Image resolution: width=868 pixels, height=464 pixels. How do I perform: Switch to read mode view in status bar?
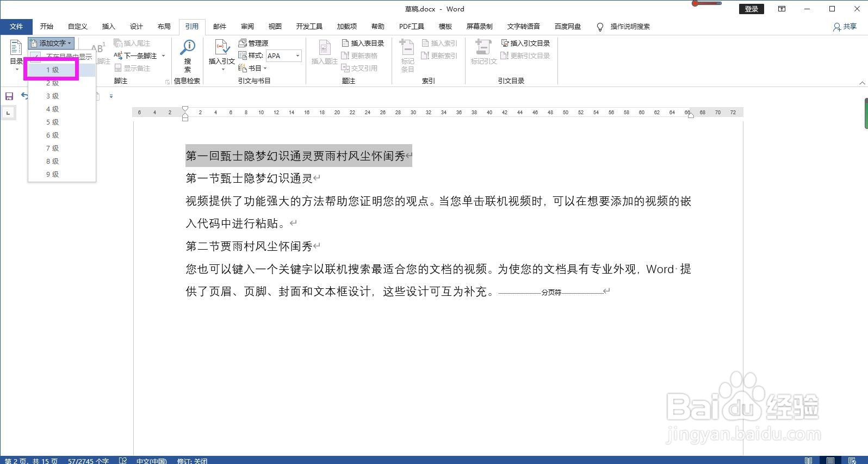tap(809, 460)
